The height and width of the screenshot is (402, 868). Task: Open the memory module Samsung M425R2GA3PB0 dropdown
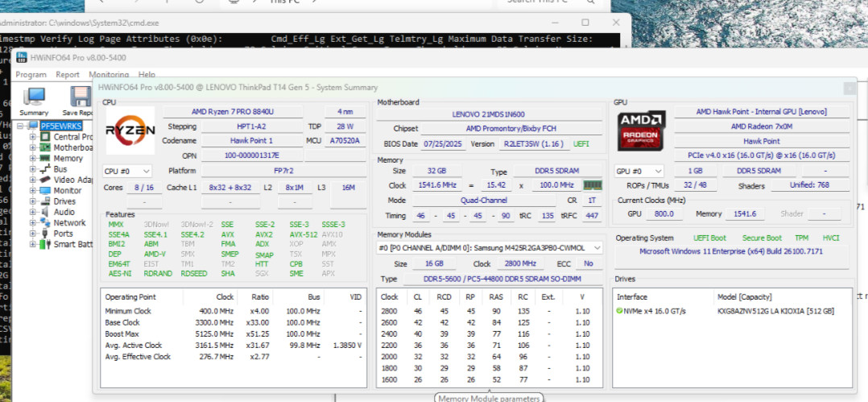(490, 247)
